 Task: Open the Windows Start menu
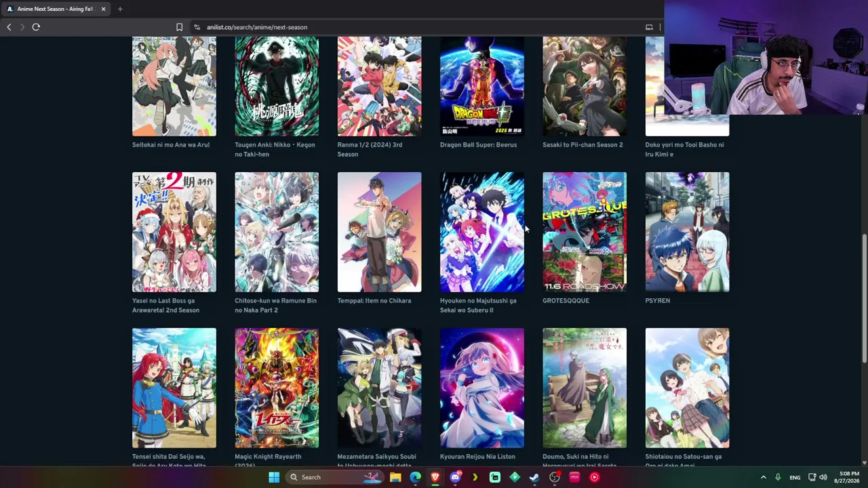tap(274, 477)
